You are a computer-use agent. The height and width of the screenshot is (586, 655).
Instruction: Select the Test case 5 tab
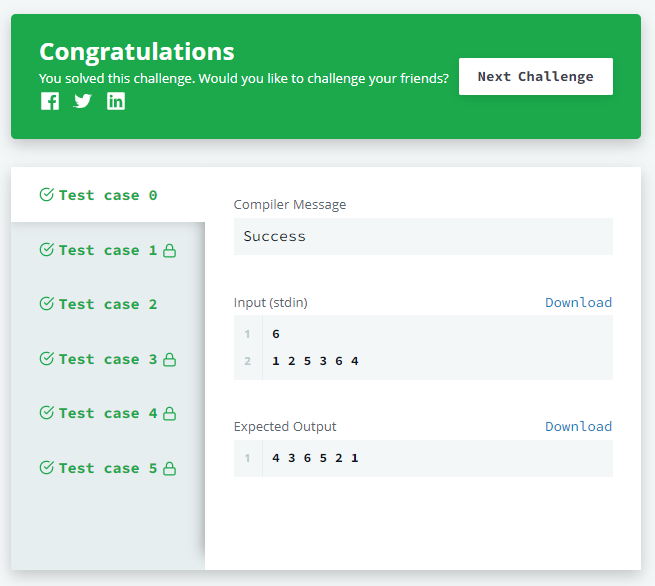(108, 468)
